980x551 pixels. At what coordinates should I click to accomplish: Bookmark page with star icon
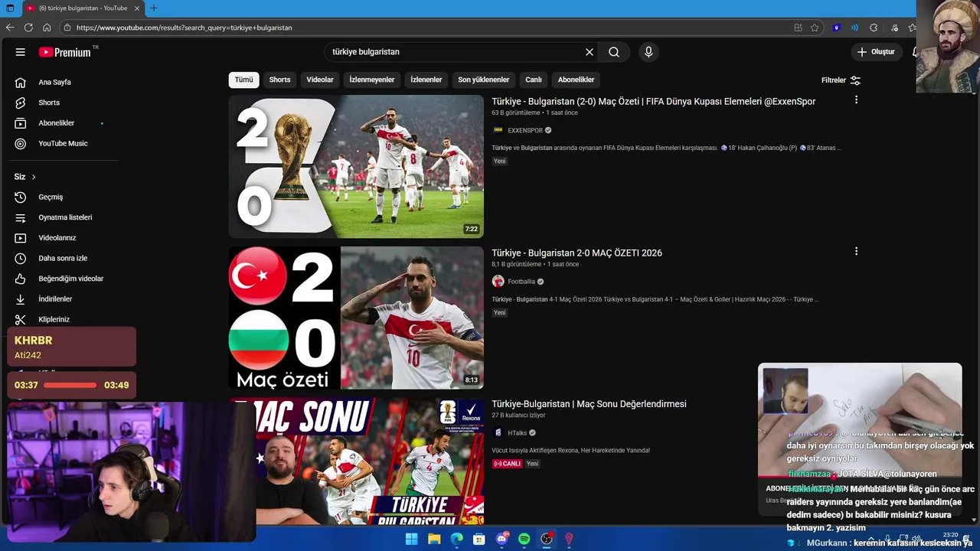(x=815, y=28)
